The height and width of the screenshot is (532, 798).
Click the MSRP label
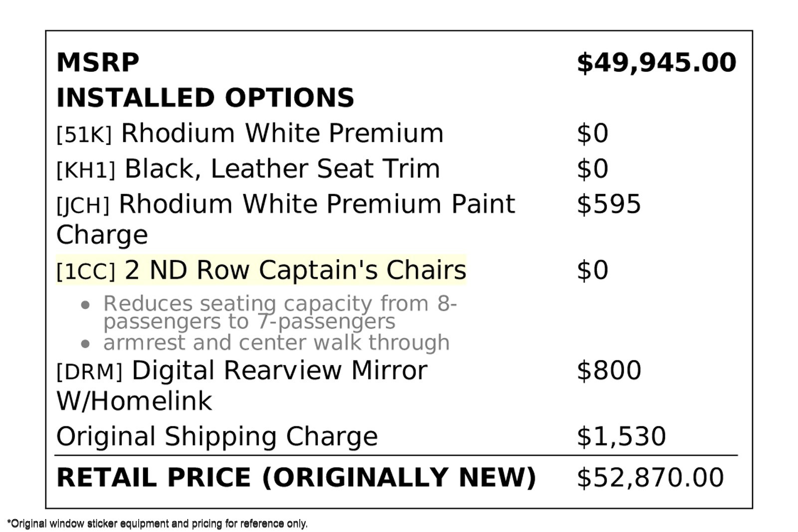(98, 63)
